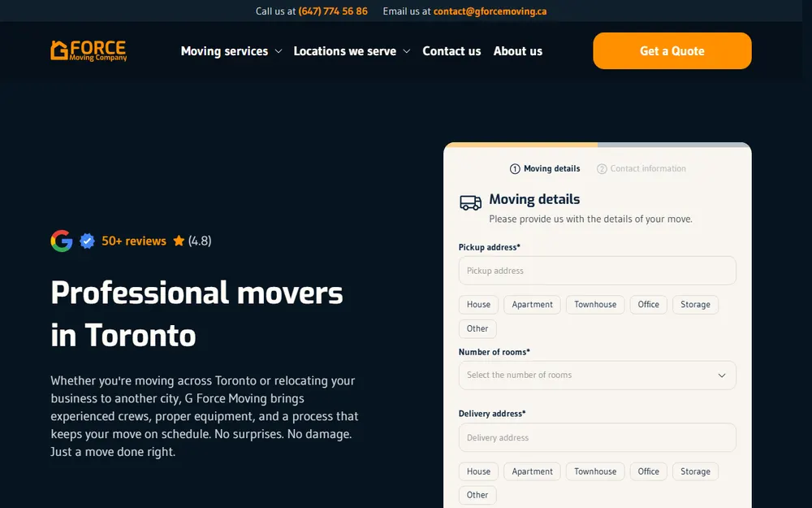Focus the Delivery address input field

pyautogui.click(x=597, y=437)
